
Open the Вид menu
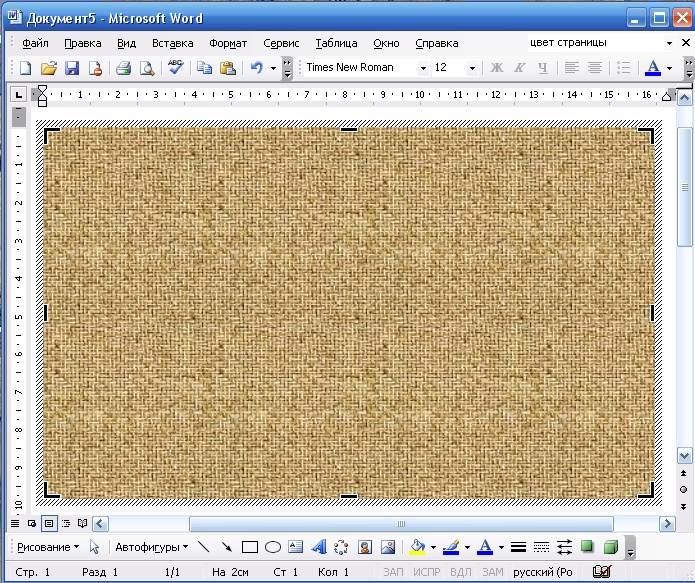point(126,43)
